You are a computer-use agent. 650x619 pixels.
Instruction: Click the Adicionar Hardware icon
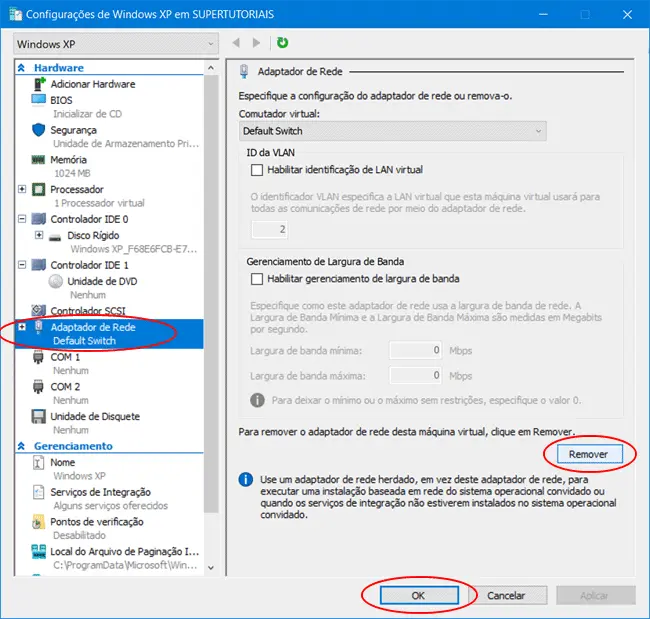click(x=39, y=84)
